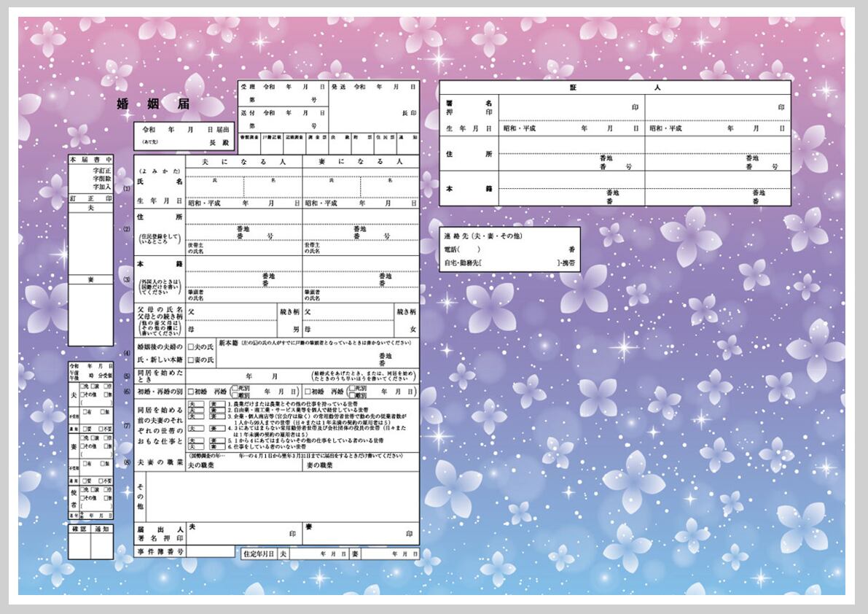Click the 新本籍 address field
Image resolution: width=868 pixels, height=614 pixels.
click(317, 353)
